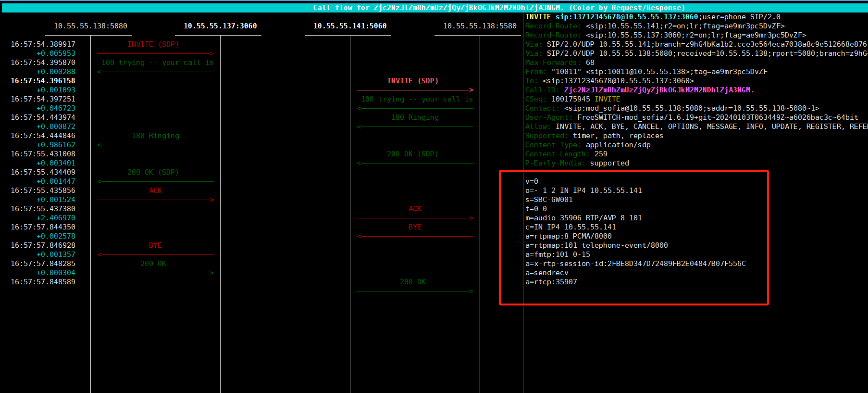Screen dimensions: 868x393
Task: Select the 200 OK message at 16:57:57.848589
Action: 412,282
